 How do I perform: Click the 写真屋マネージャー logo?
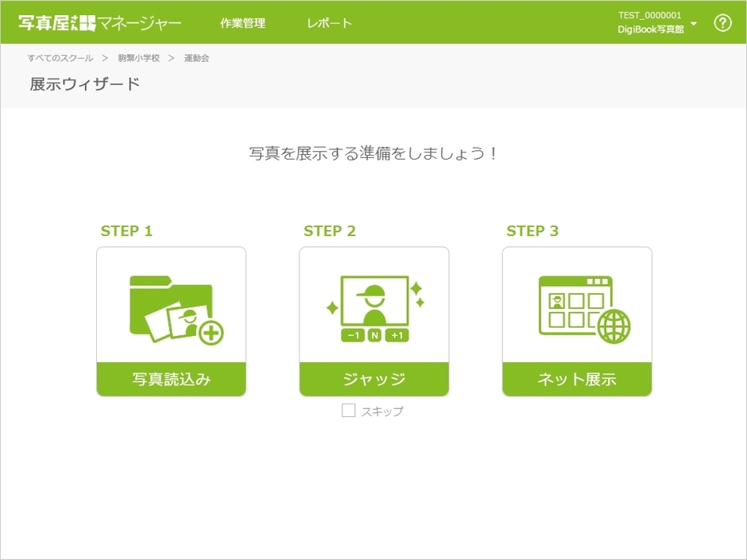(x=100, y=23)
